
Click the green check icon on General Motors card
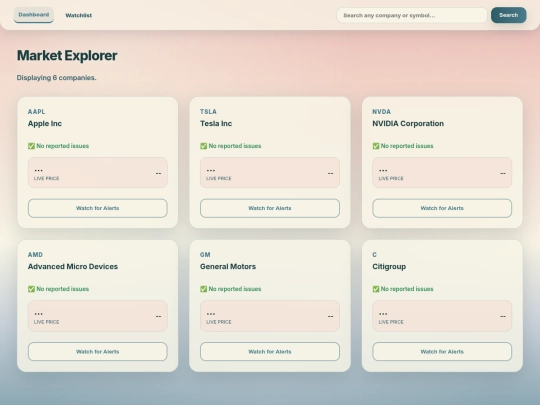click(x=204, y=289)
